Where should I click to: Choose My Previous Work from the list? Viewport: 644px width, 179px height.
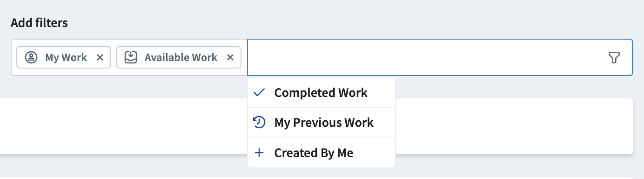[322, 123]
